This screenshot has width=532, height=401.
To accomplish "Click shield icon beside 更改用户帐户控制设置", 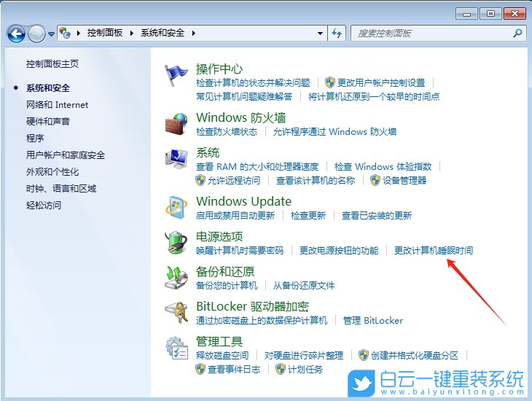I will (330, 82).
